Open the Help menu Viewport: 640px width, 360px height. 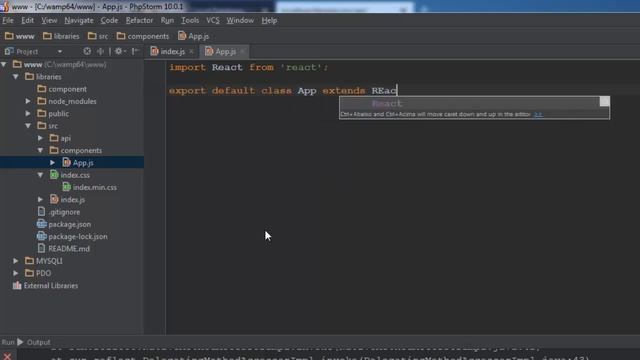[x=269, y=20]
